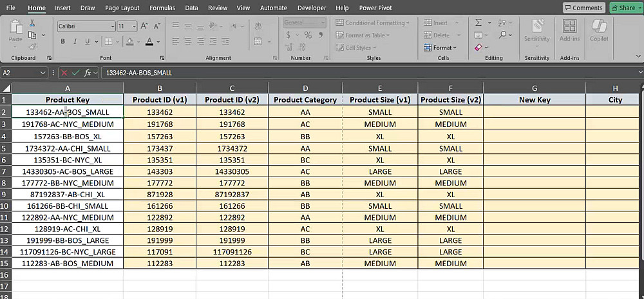This screenshot has width=644, height=299.
Task: Open the Comments button
Action: [583, 8]
